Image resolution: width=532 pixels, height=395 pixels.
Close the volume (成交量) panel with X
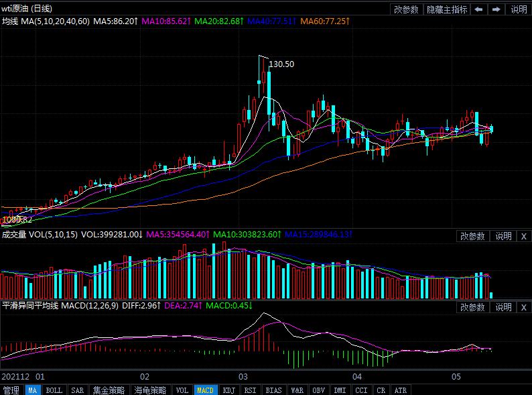[523, 236]
